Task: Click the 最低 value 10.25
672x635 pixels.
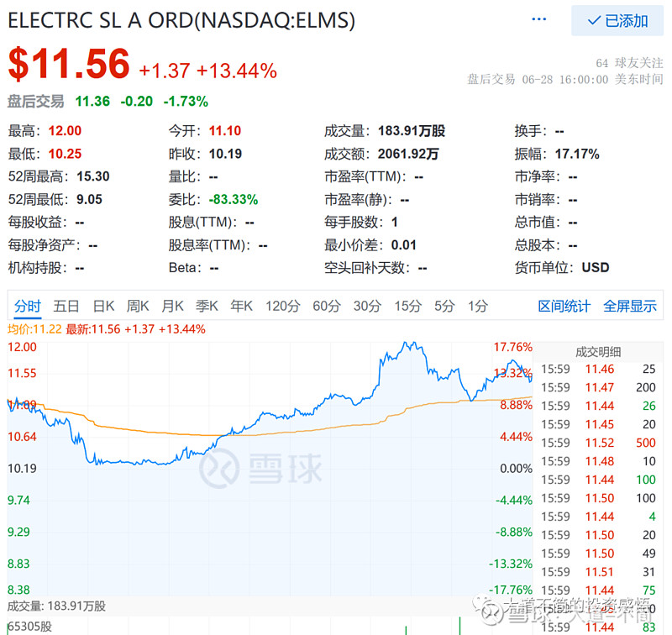Action: 65,154
